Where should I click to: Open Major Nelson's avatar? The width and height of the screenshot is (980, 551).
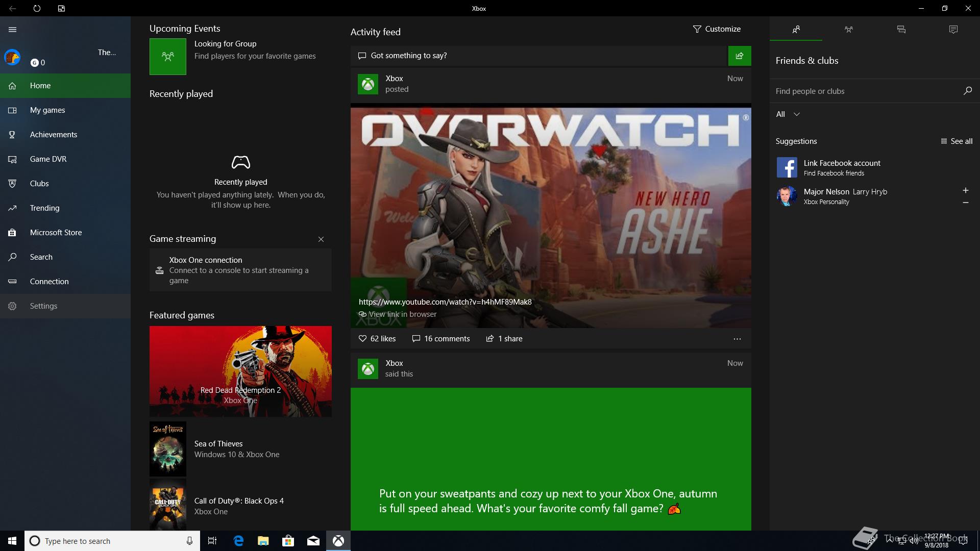click(x=787, y=196)
